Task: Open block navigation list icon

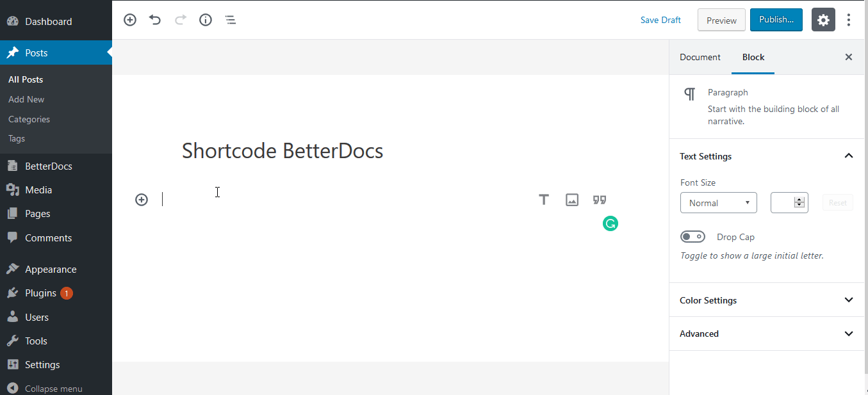Action: 231,20
